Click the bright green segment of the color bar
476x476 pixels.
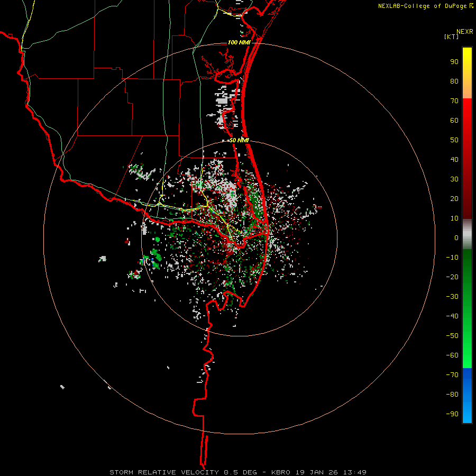click(467, 309)
